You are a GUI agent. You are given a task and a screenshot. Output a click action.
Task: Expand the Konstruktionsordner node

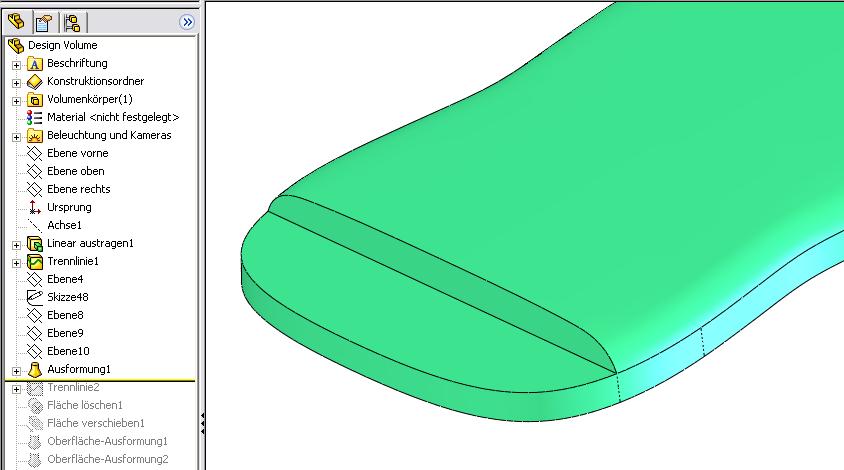(x=16, y=83)
